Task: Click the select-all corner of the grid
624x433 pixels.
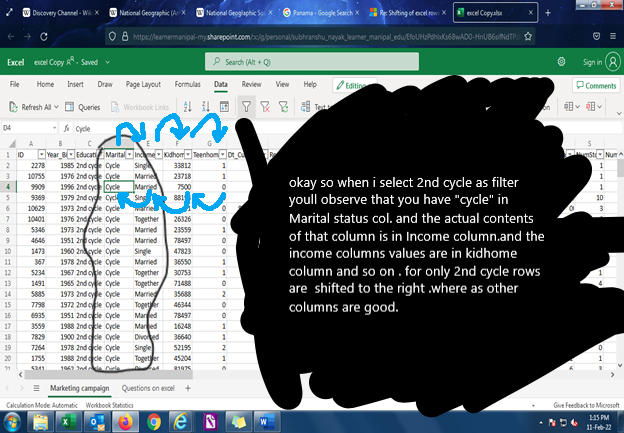Action: click(x=12, y=144)
